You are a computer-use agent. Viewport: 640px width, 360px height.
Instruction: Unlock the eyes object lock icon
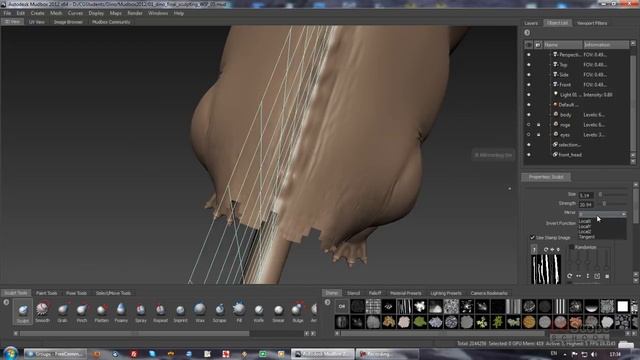point(538,135)
